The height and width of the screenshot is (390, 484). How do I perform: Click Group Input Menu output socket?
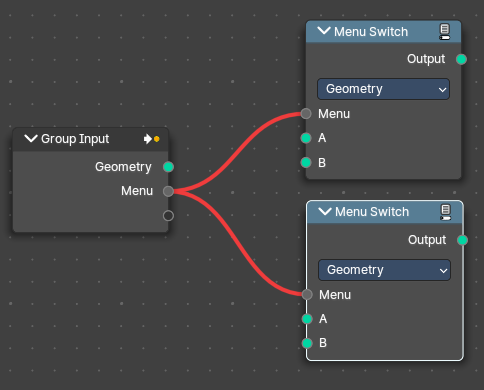[168, 191]
